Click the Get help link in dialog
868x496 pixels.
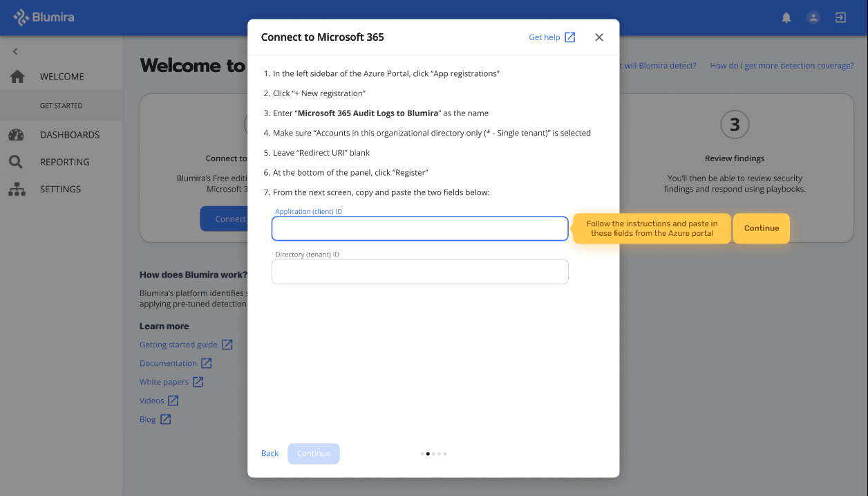tap(545, 37)
